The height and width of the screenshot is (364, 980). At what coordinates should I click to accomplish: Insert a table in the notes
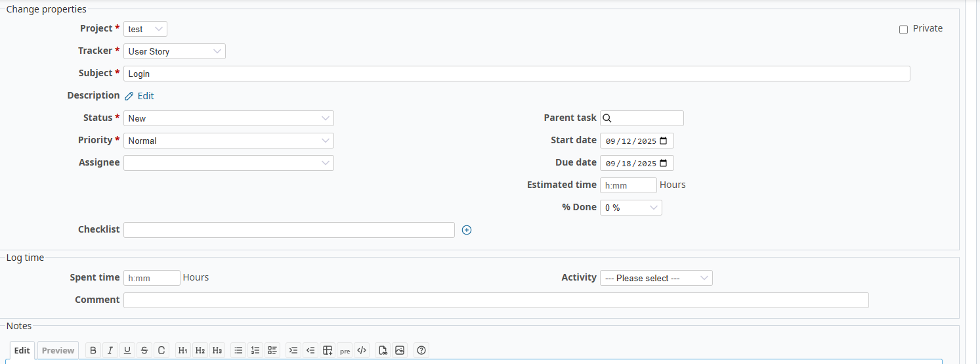point(328,350)
